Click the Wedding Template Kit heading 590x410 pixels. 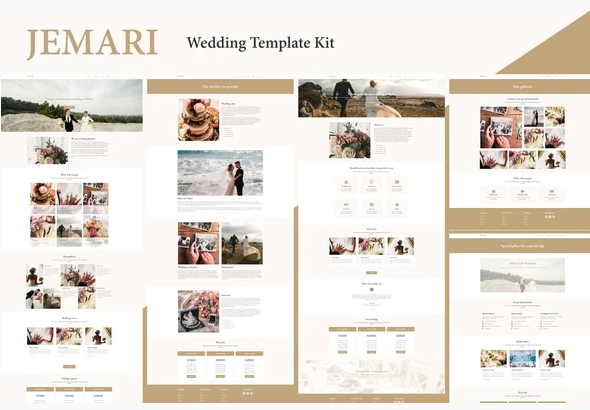[260, 43]
